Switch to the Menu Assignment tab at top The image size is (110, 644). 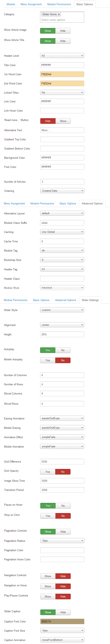pyautogui.click(x=31, y=4)
